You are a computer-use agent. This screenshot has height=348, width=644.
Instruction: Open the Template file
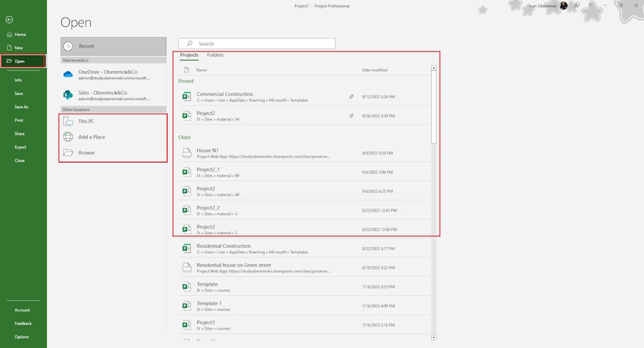coord(304,287)
